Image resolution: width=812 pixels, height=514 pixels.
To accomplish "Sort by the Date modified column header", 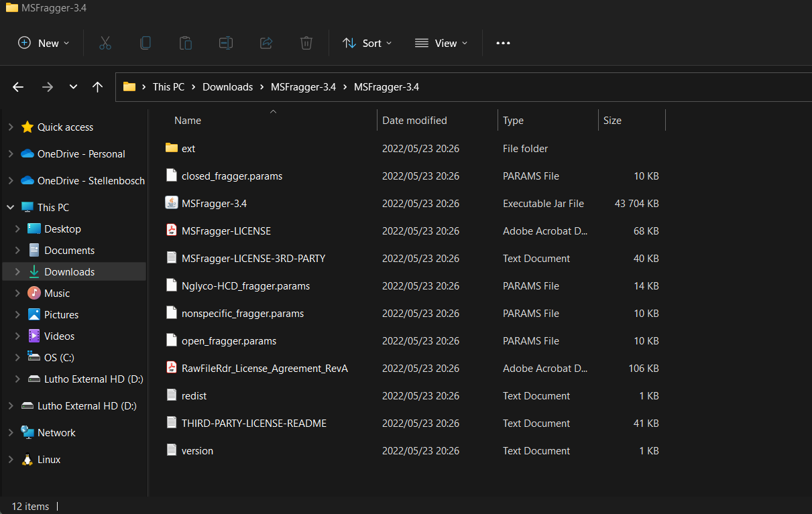I will tap(414, 121).
